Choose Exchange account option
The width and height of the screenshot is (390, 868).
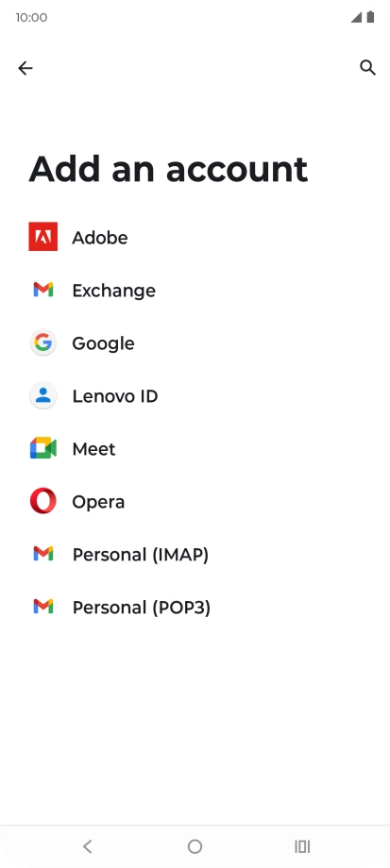195,290
